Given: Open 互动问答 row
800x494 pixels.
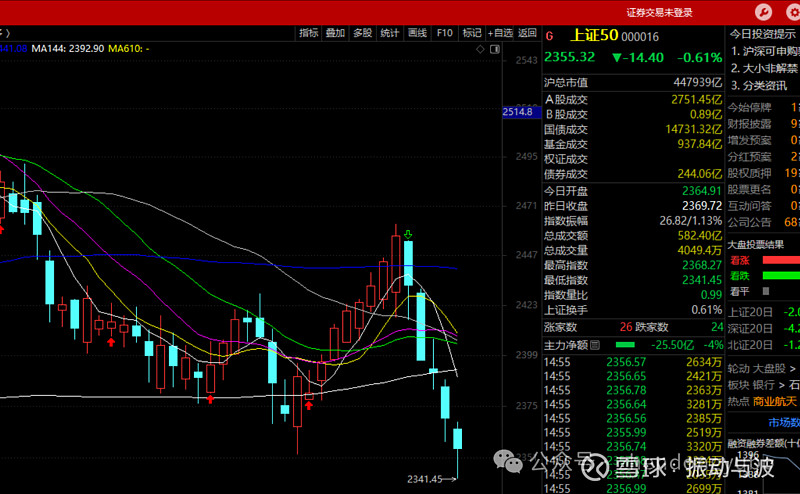Looking at the screenshot, I should point(763,206).
